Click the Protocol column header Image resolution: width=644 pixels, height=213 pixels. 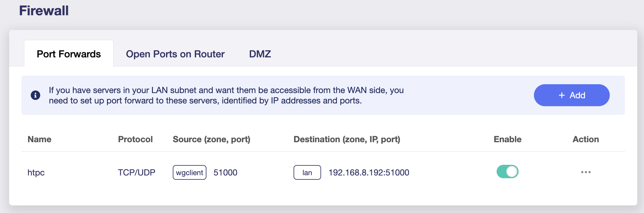(135, 139)
